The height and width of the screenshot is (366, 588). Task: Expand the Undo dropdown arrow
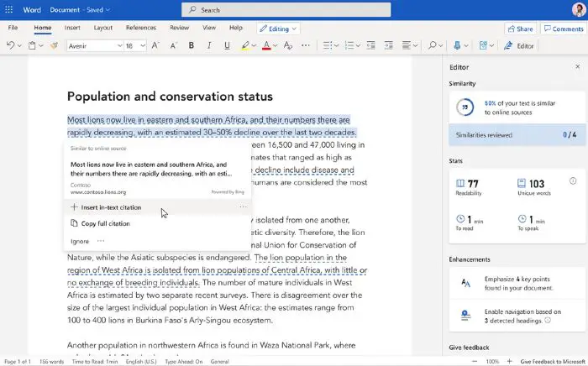(x=19, y=45)
